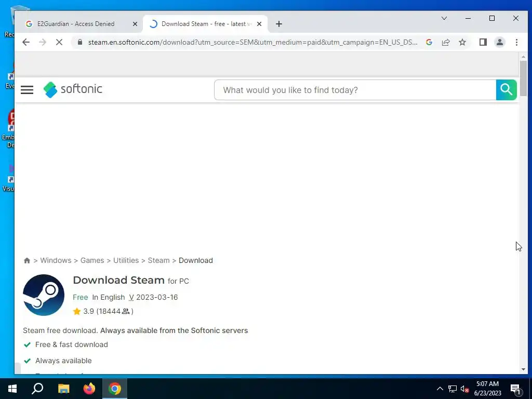This screenshot has width=532, height=399.
Task: Click the Chrome taskbar icon
Action: tap(115, 389)
